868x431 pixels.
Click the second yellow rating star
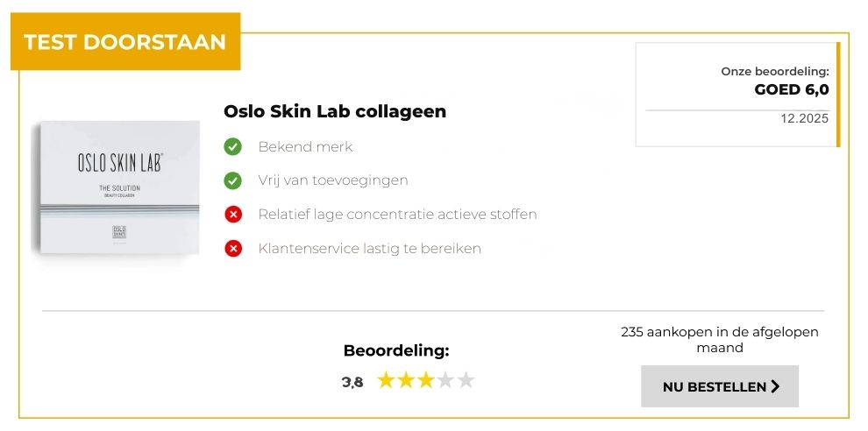click(406, 380)
